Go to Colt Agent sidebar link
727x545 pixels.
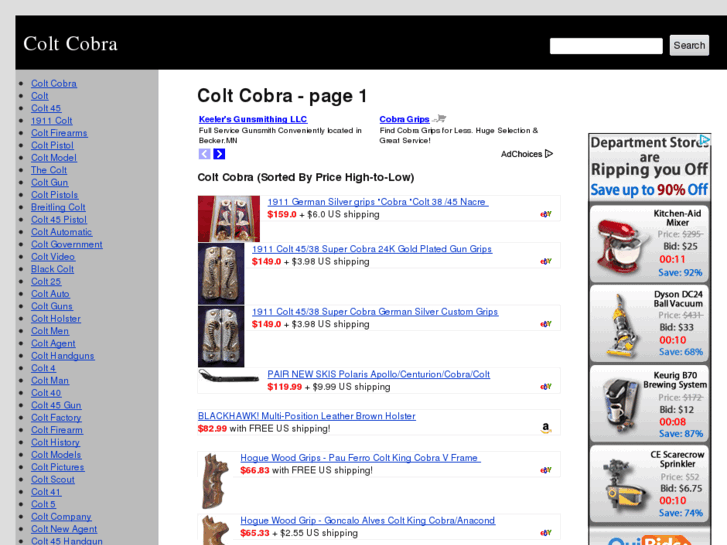tap(53, 344)
